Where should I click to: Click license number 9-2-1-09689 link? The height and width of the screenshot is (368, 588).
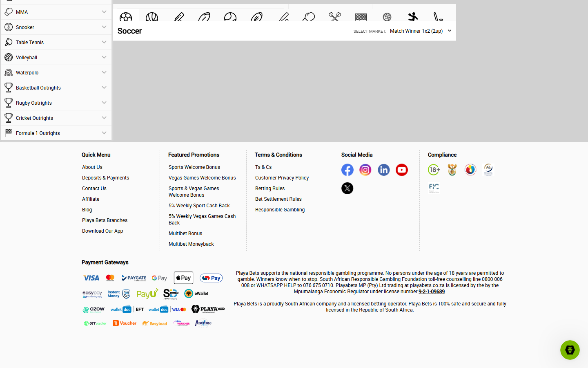[432, 292]
